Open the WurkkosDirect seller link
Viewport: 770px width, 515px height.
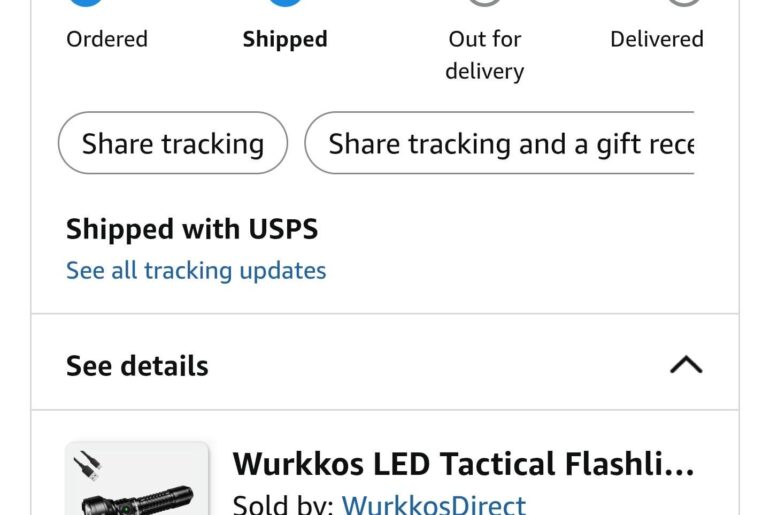coord(433,504)
